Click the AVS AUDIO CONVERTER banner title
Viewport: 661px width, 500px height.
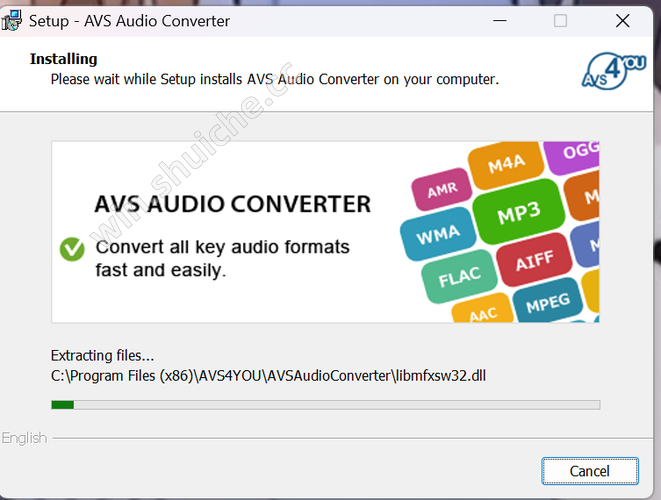click(232, 204)
